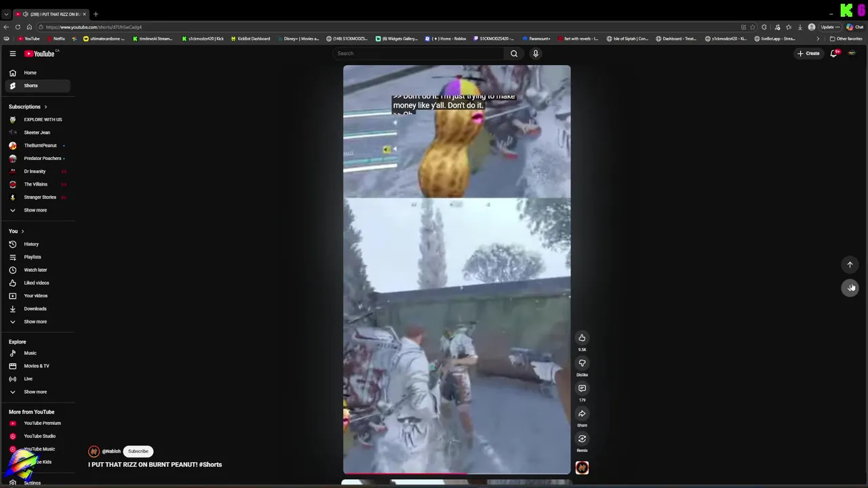868x488 pixels.
Task: Click the YouTube logo
Action: pos(39,54)
